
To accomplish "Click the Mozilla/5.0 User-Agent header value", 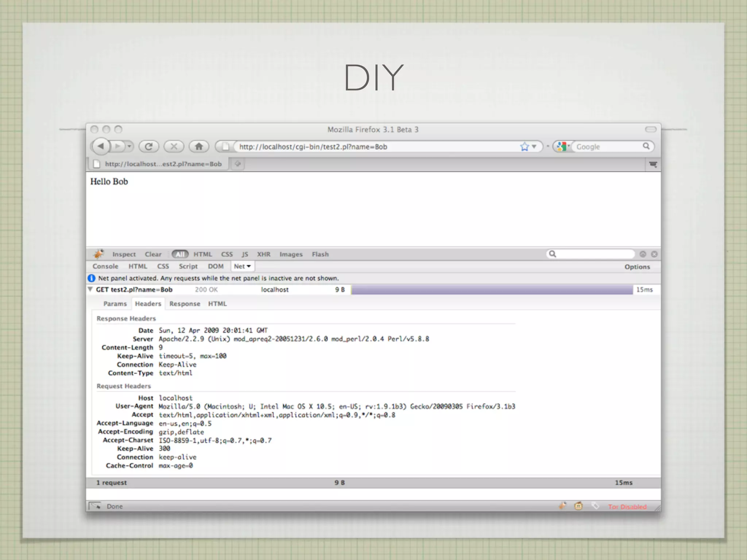I will click(x=337, y=407).
